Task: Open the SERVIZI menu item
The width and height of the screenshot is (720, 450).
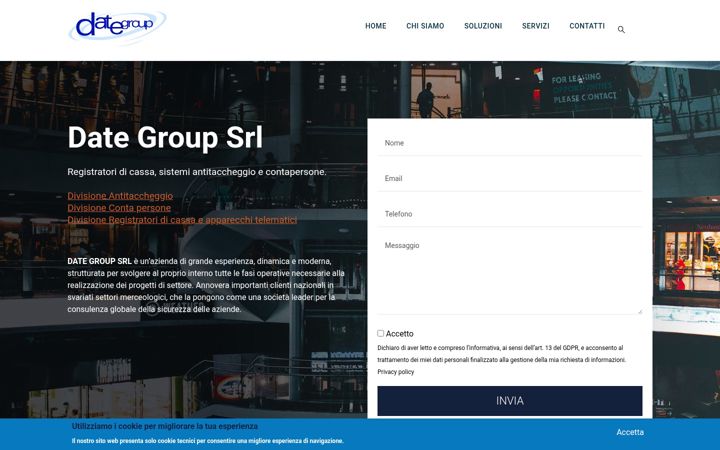Action: pos(535,26)
